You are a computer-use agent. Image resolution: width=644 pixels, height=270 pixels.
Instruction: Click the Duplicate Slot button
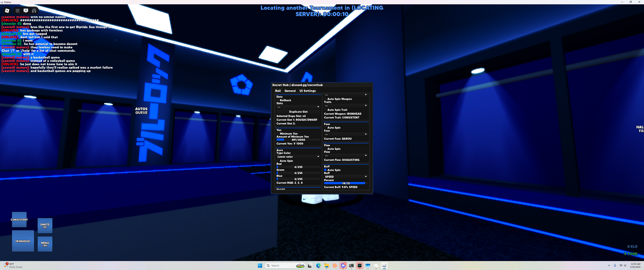tap(298, 112)
